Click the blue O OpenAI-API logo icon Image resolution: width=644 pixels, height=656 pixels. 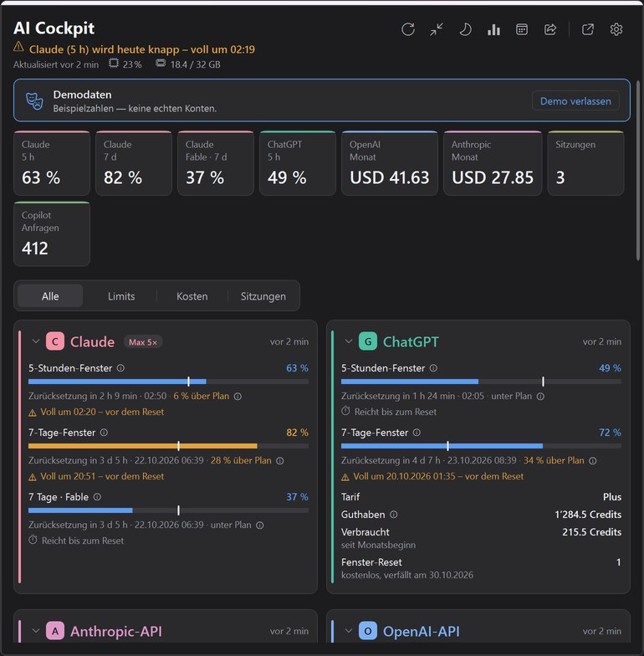(368, 631)
